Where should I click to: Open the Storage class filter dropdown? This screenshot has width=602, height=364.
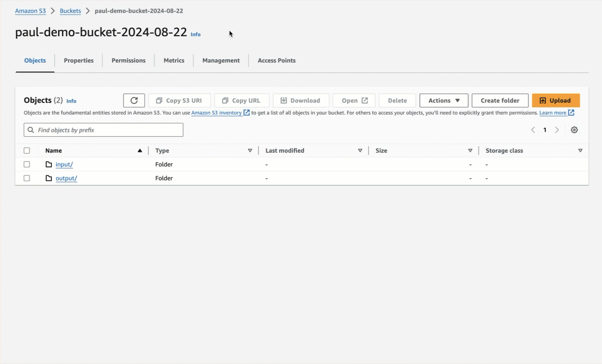click(x=581, y=151)
